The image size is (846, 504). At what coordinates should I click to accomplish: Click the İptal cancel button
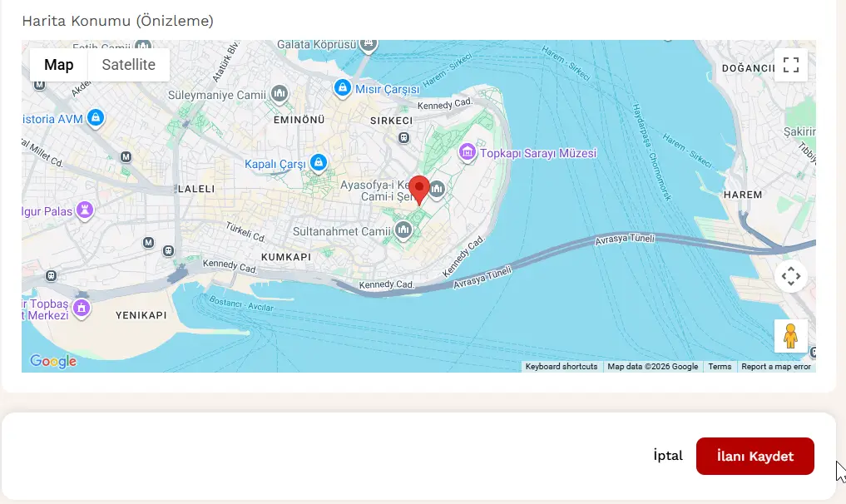(668, 456)
